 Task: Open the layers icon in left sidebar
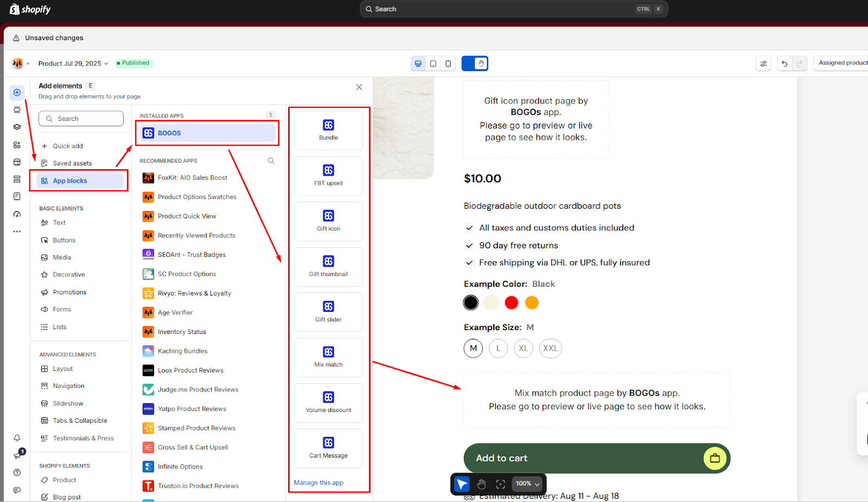pos(17,127)
